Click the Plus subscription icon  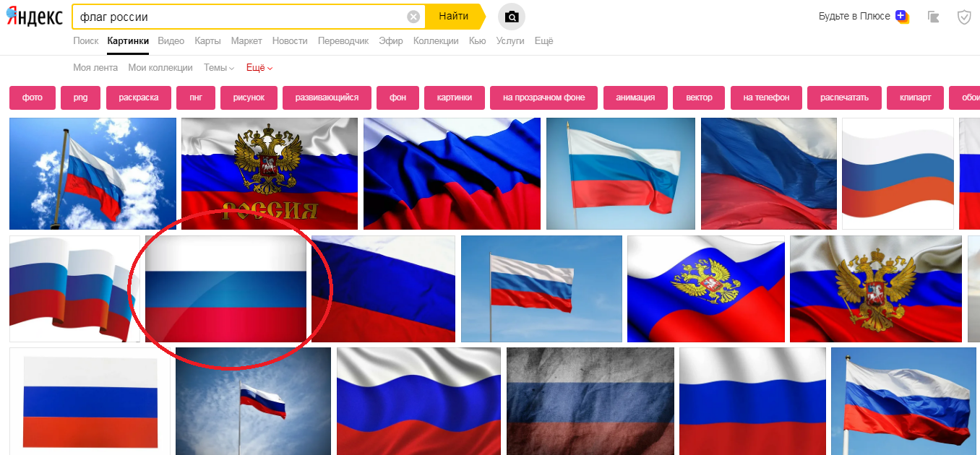(x=902, y=16)
